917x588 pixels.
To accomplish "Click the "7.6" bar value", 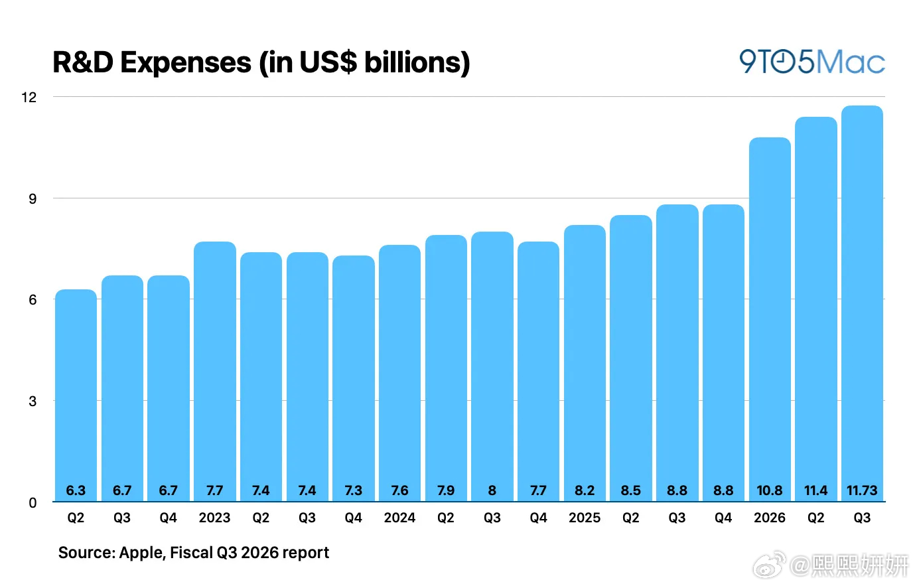I will [399, 490].
